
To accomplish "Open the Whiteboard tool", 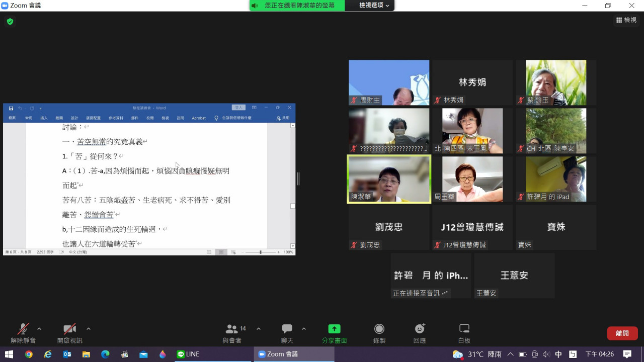I will click(x=464, y=329).
